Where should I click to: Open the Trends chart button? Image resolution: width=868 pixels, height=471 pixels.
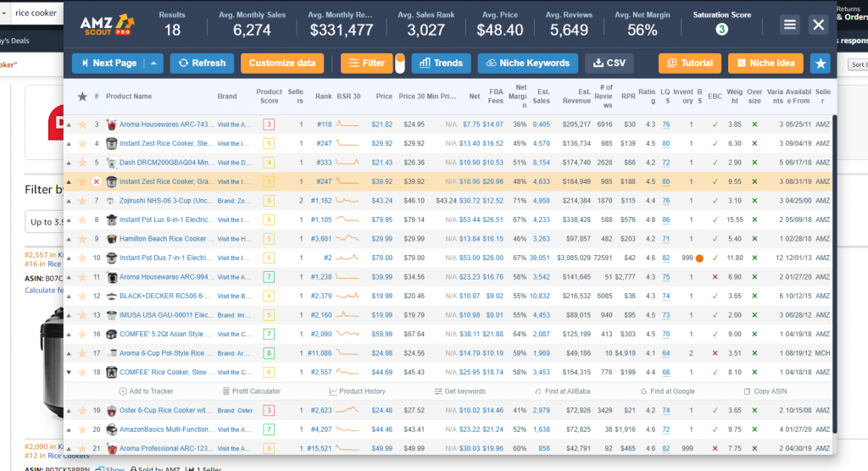tap(441, 63)
